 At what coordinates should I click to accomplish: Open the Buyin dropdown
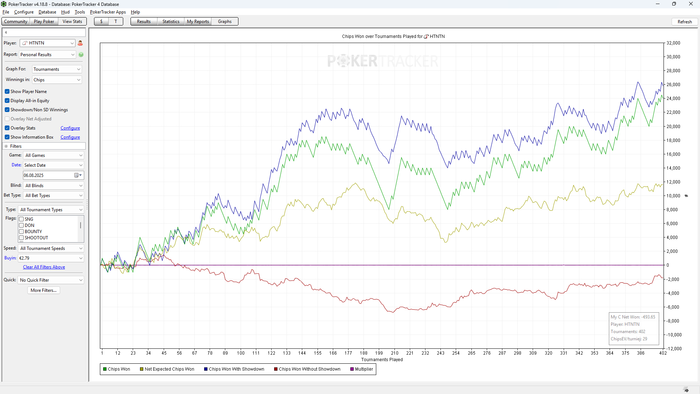pyautogui.click(x=51, y=258)
